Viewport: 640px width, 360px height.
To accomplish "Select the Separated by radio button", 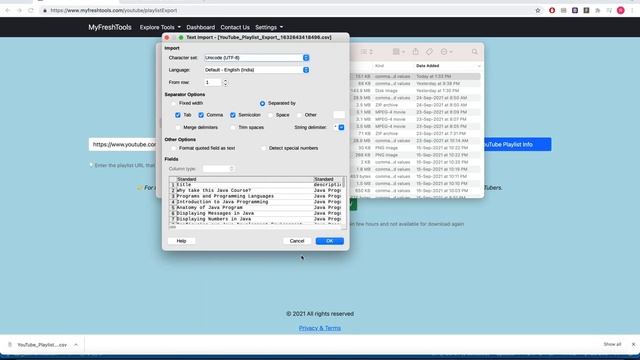I will coord(262,103).
